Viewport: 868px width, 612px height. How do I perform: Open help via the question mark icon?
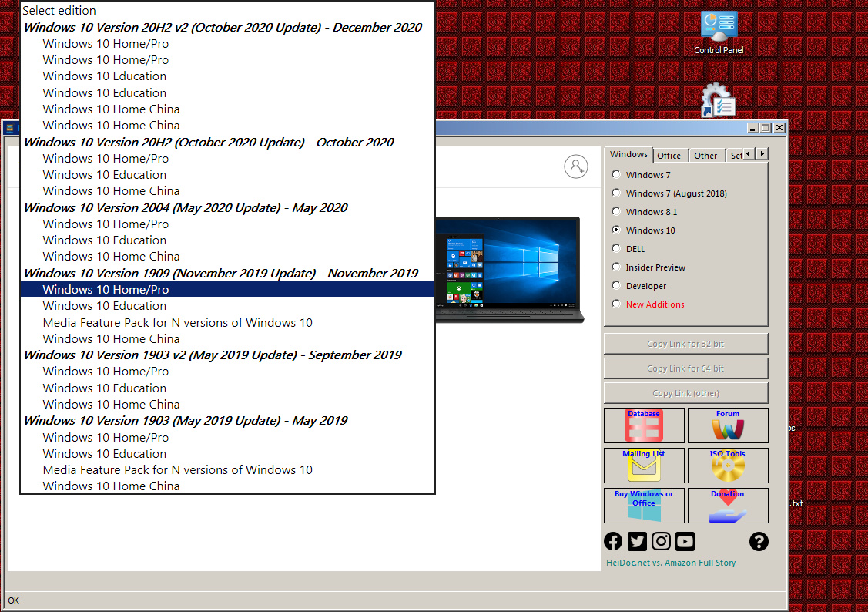click(x=759, y=541)
